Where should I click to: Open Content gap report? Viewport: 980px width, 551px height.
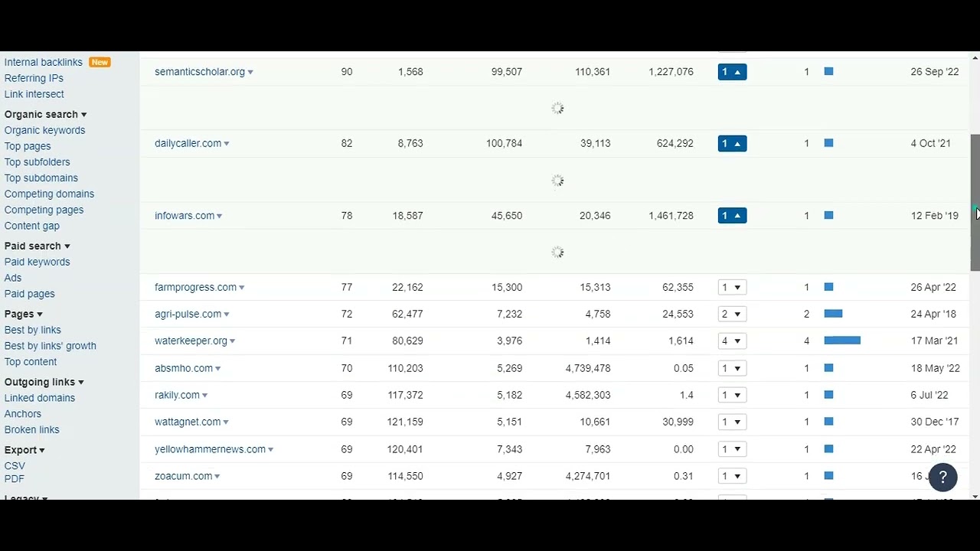pyautogui.click(x=31, y=226)
